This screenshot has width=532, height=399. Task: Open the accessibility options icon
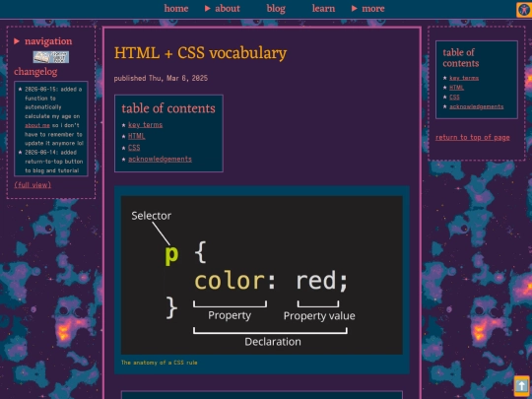pos(524,10)
